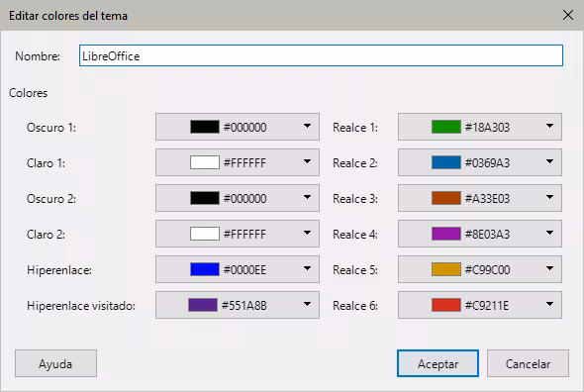Image resolution: width=584 pixels, height=392 pixels.
Task: Click the #C99C00 hex value text
Action: pyautogui.click(x=488, y=270)
